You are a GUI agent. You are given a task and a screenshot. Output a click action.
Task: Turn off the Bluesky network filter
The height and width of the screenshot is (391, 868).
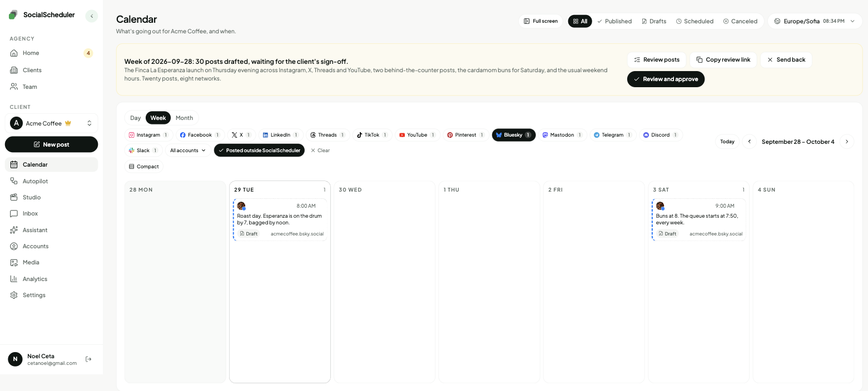(514, 135)
